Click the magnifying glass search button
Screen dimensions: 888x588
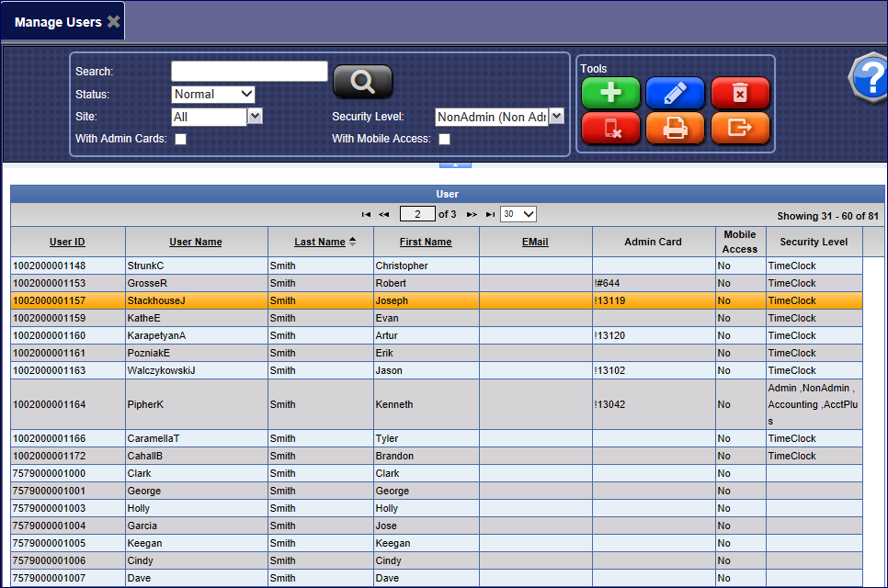362,82
